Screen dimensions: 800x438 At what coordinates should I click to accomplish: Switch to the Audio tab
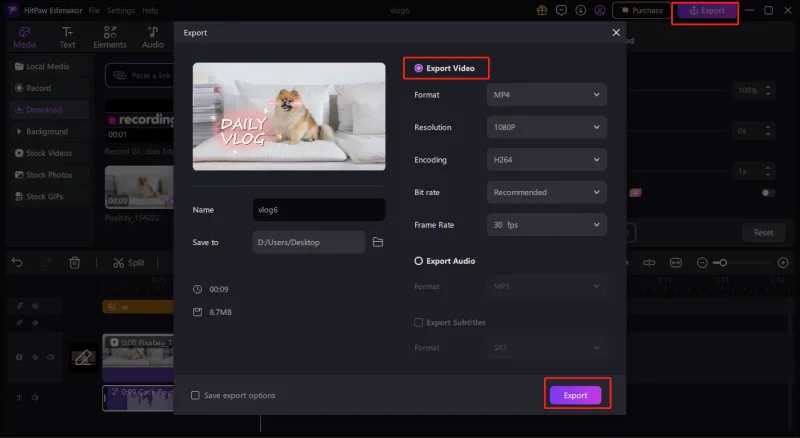(x=153, y=38)
